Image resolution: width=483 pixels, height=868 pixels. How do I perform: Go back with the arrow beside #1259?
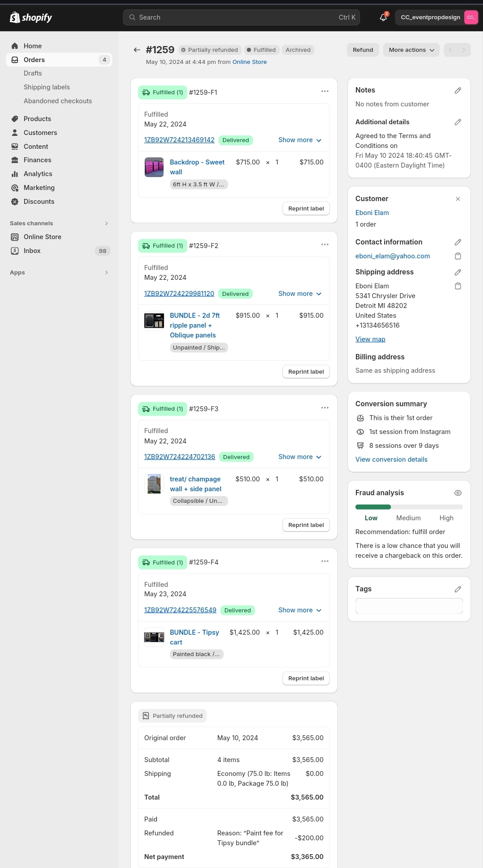coord(137,50)
